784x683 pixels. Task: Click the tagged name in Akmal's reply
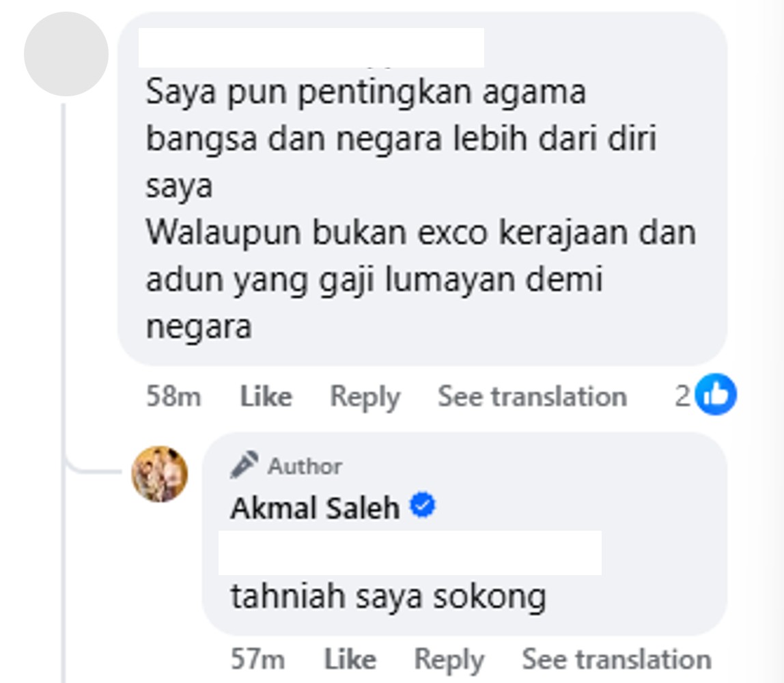410,553
